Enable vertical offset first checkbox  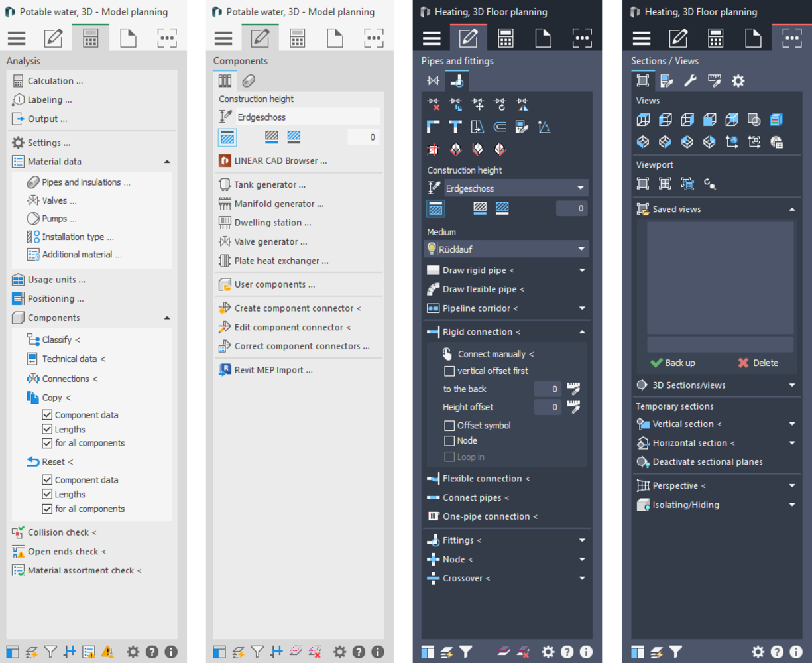449,371
